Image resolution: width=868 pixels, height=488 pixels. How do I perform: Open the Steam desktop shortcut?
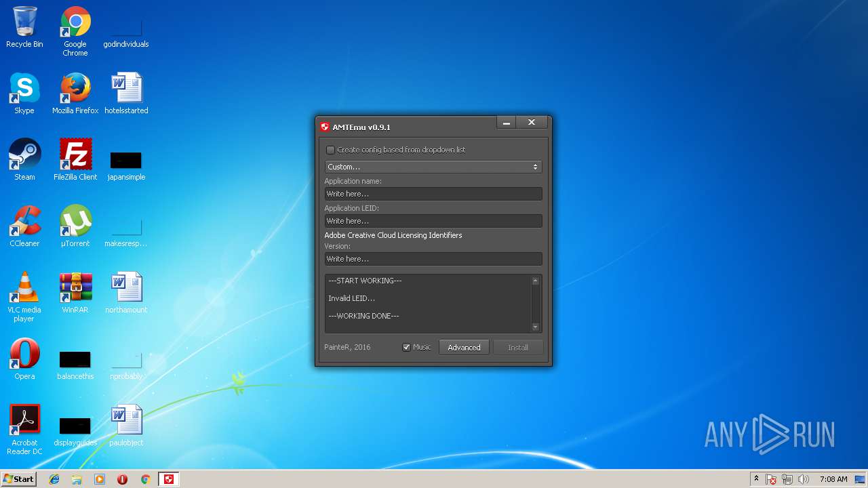[x=24, y=160]
